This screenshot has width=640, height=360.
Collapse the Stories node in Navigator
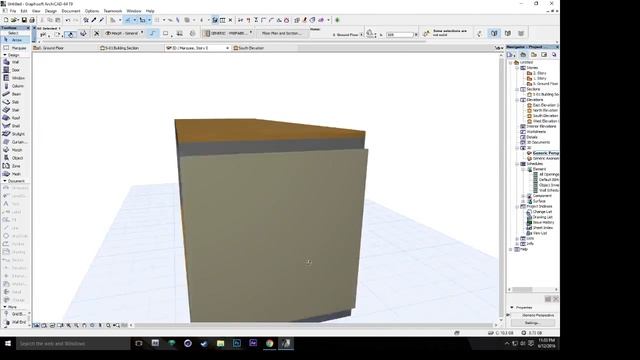tap(517, 68)
